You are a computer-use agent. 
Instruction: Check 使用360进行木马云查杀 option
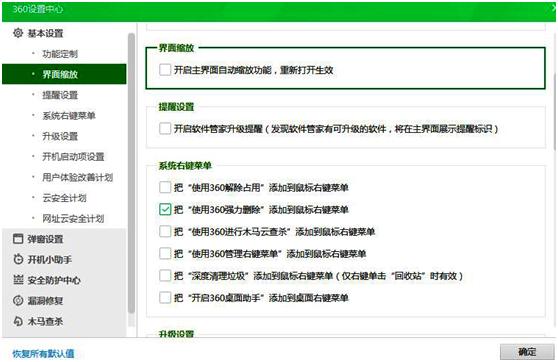pyautogui.click(x=165, y=231)
